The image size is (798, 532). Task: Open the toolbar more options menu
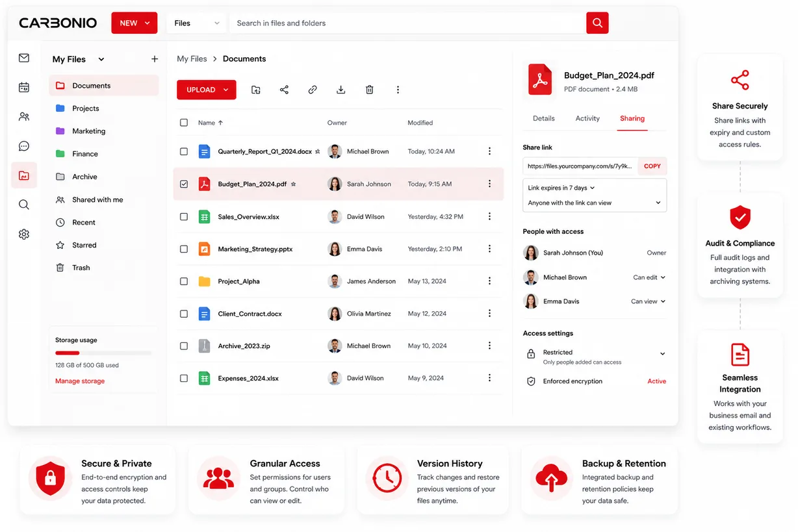pos(398,90)
